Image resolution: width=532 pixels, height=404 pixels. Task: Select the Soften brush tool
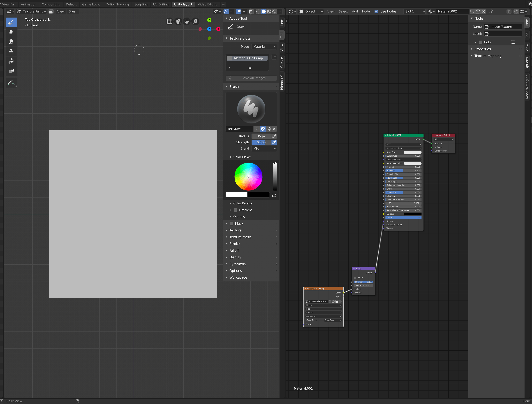11,32
